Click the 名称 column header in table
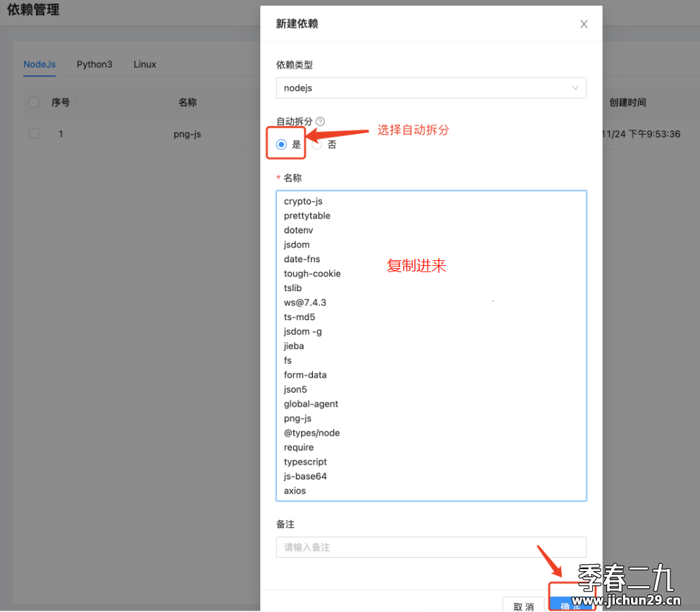Screen dimensions: 700x612 point(188,102)
